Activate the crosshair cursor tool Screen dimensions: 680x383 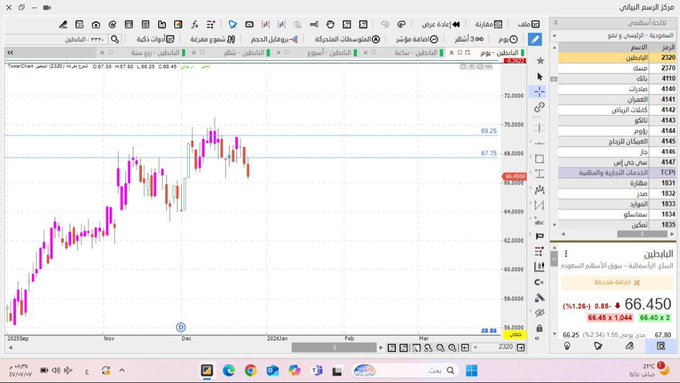click(x=539, y=92)
